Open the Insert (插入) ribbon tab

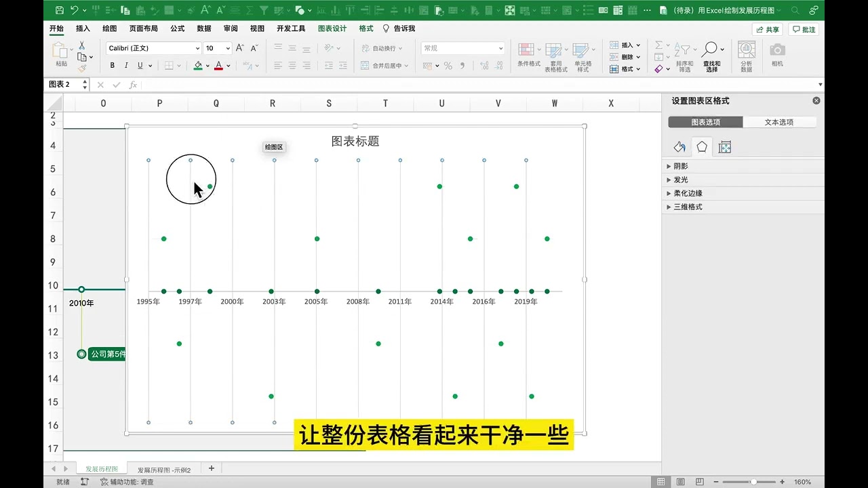coord(83,28)
